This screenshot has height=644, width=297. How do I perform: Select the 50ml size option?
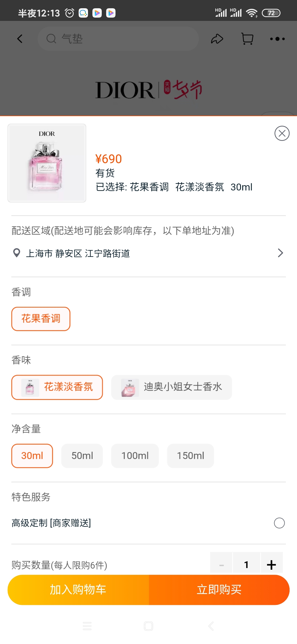[82, 456]
